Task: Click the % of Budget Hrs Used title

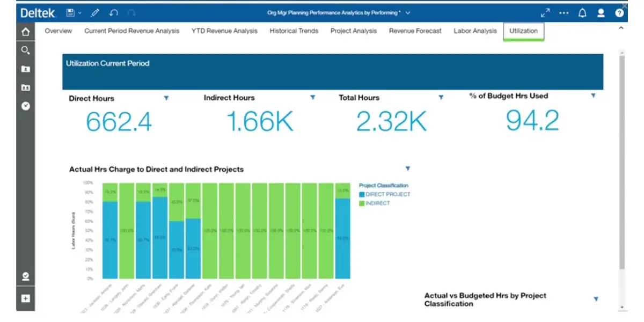Action: click(509, 96)
